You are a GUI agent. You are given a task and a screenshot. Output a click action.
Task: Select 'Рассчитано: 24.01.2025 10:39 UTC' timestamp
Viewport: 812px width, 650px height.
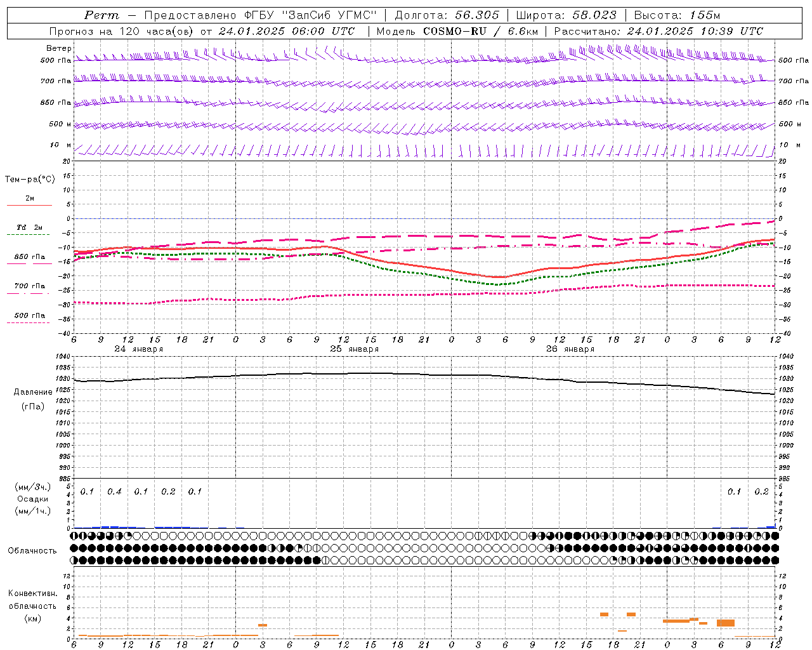click(658, 31)
